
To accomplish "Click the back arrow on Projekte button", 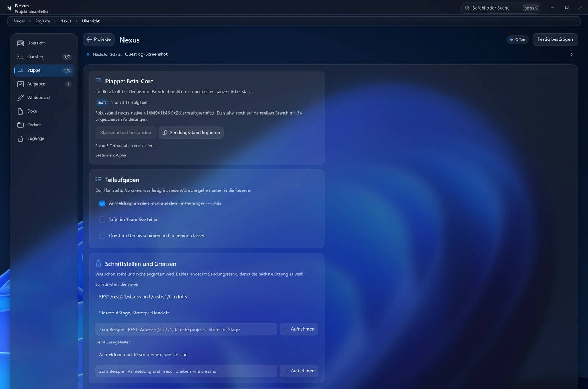I will (89, 39).
